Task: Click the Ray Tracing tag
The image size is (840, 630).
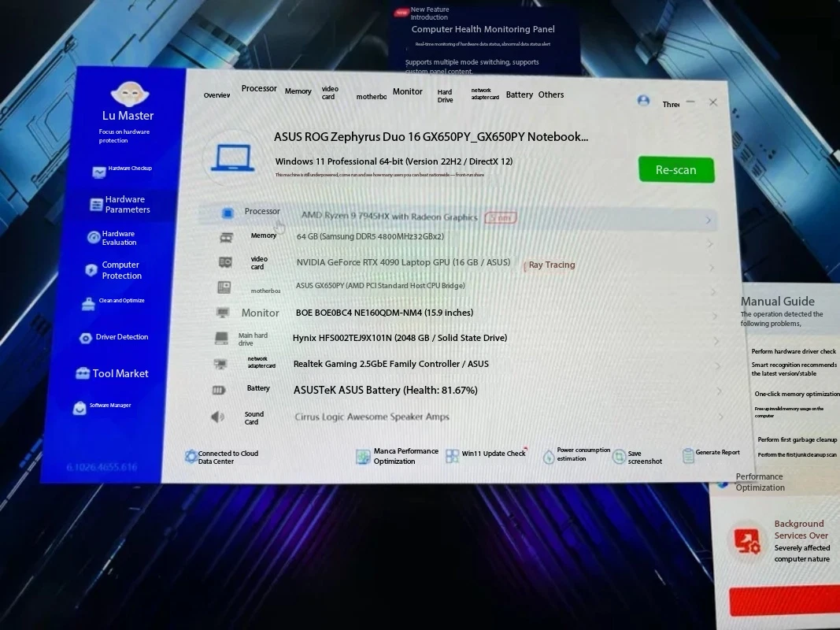Action: [x=551, y=265]
